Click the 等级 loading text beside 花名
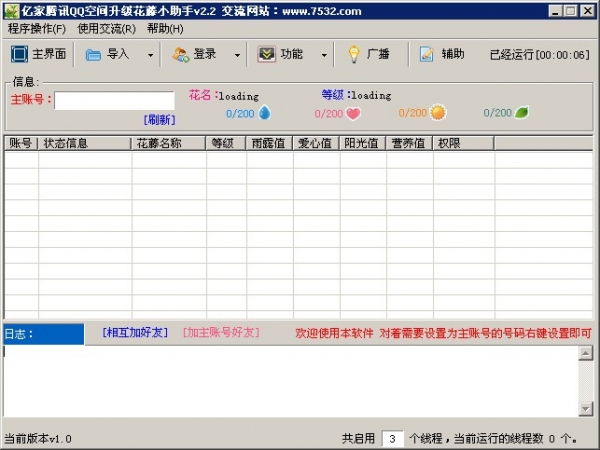Viewport: 600px width, 450px height. [356, 95]
